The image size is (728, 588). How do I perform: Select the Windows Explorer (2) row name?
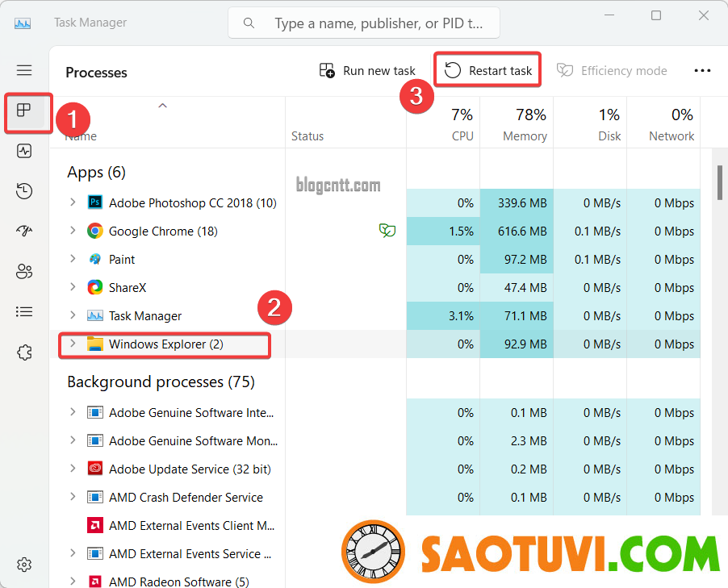165,344
